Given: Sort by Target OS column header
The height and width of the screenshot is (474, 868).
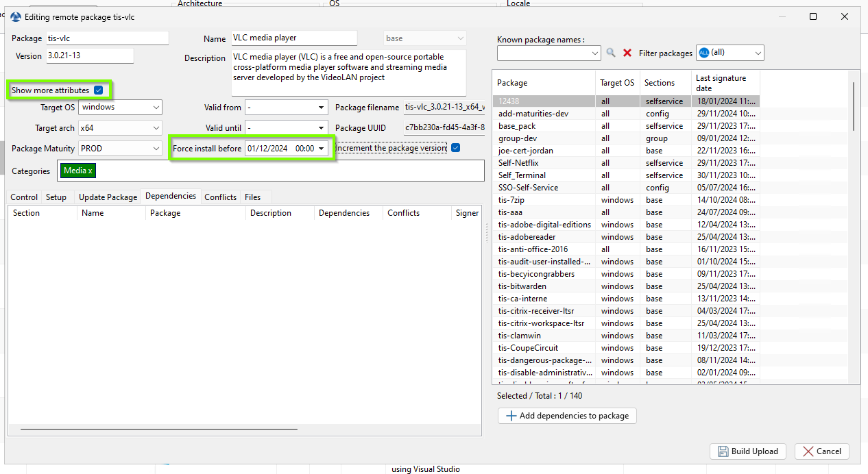Looking at the screenshot, I should [618, 83].
